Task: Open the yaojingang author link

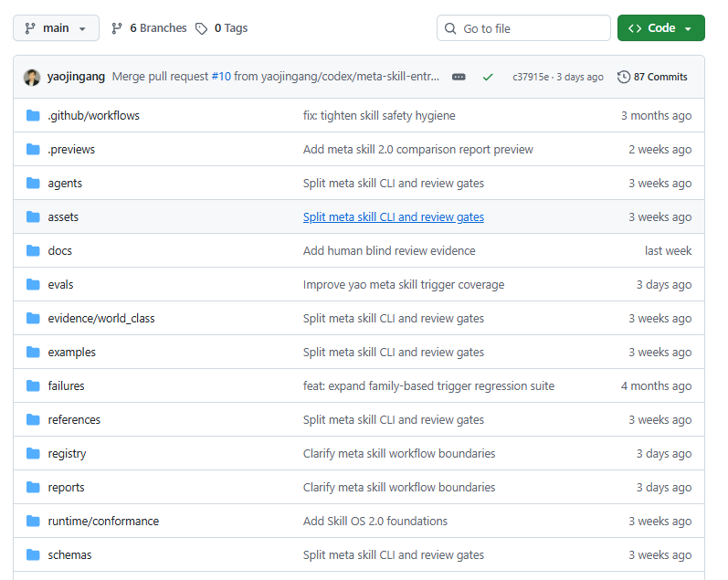Action: pyautogui.click(x=76, y=77)
